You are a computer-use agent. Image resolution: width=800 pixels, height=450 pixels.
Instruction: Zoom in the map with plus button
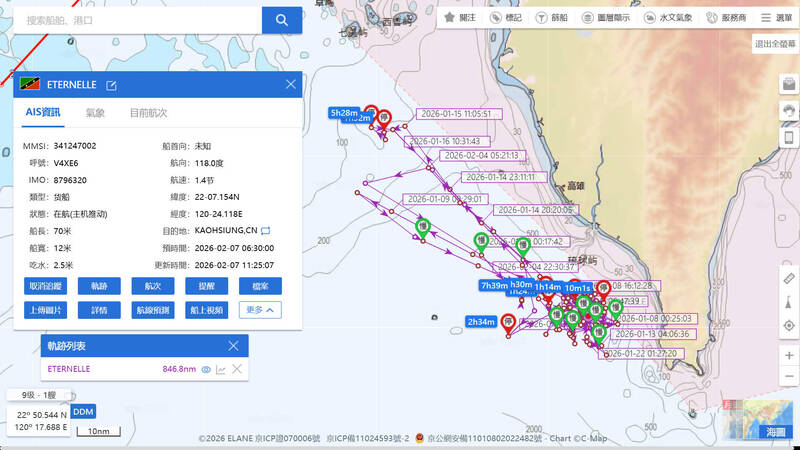tap(788, 355)
